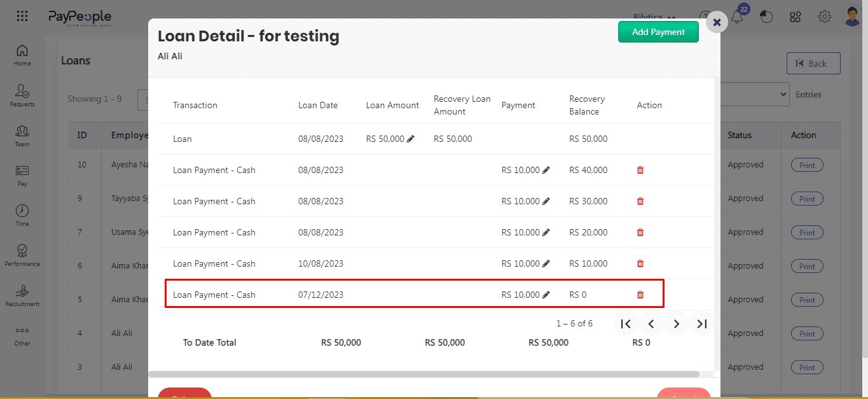Edit payment with RS 20,000 recovery balance
The width and height of the screenshot is (868, 399).
pyautogui.click(x=546, y=232)
